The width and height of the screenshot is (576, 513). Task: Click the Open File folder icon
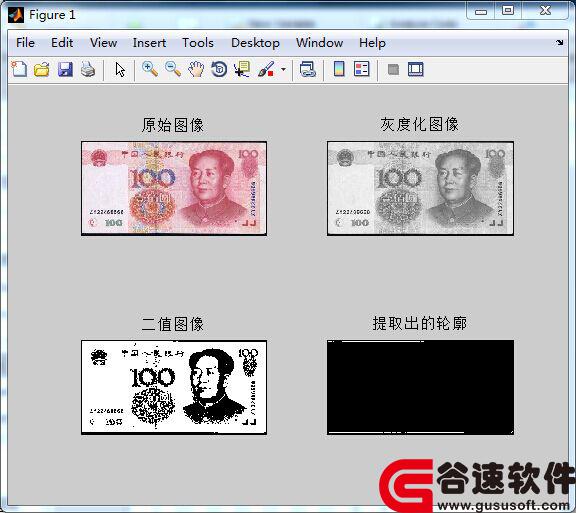pyautogui.click(x=42, y=69)
